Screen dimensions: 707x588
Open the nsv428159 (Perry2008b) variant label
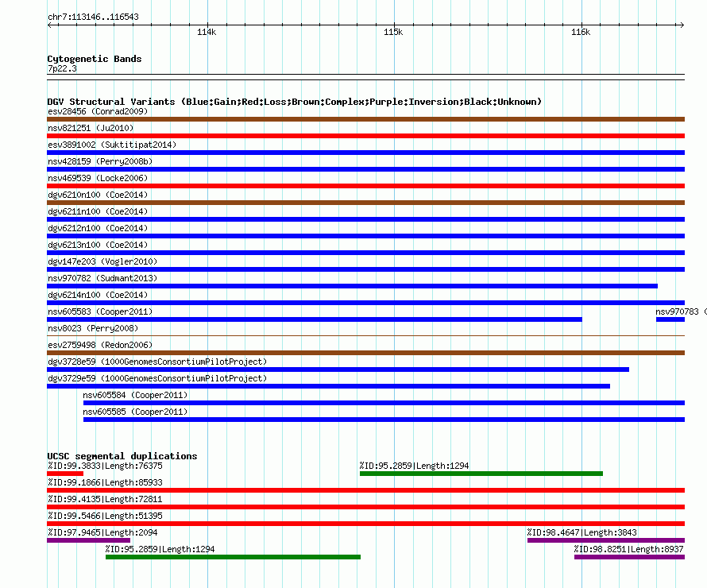tap(100, 161)
